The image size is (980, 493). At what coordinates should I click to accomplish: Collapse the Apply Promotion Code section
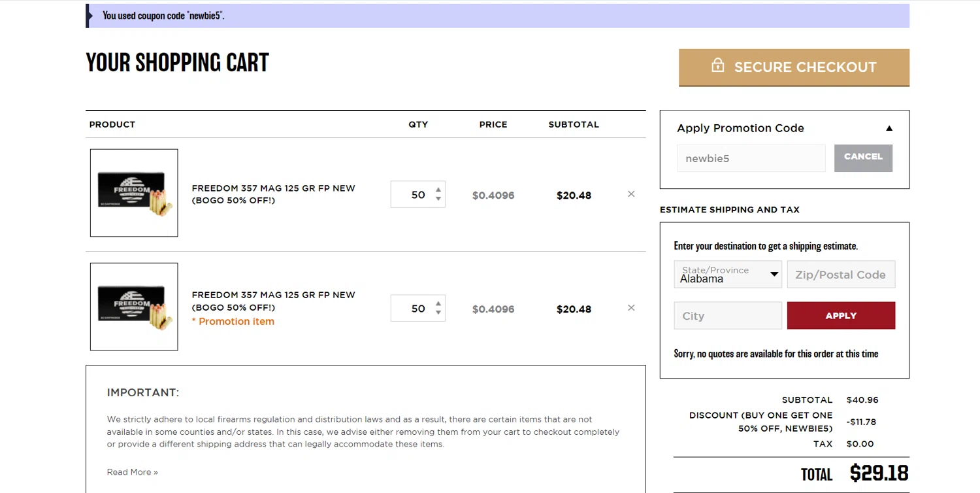(889, 128)
